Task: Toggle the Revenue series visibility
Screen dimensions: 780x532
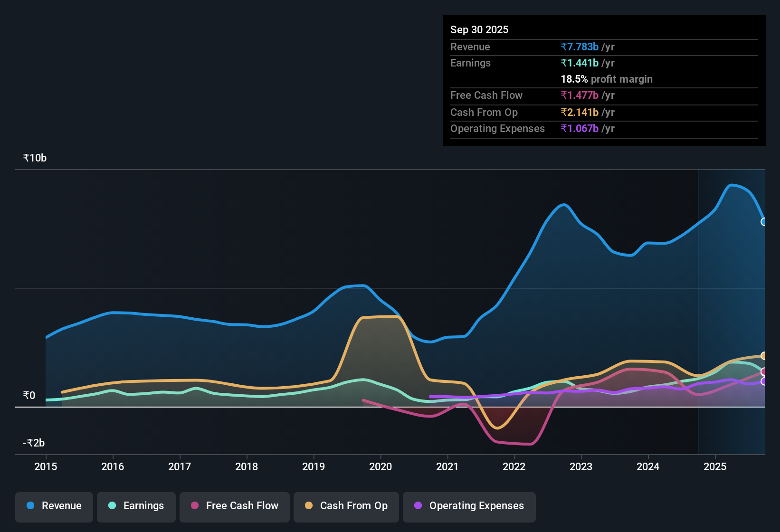Action: [x=54, y=506]
